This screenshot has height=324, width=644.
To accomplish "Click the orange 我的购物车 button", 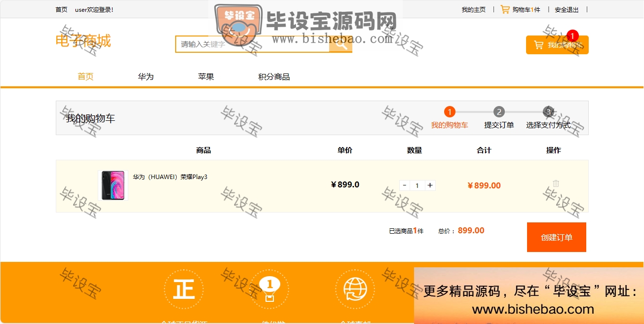I will click(x=557, y=45).
